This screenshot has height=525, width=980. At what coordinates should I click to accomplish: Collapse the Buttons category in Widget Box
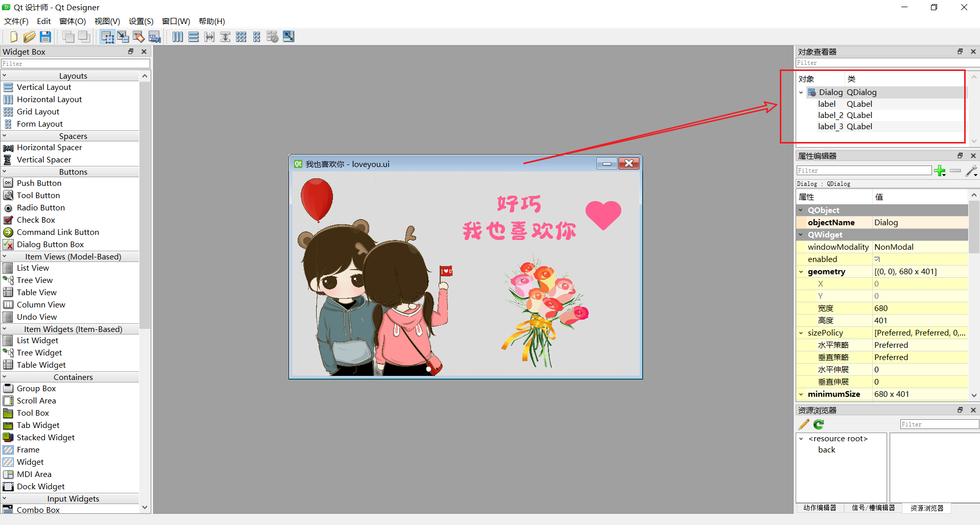pos(5,172)
